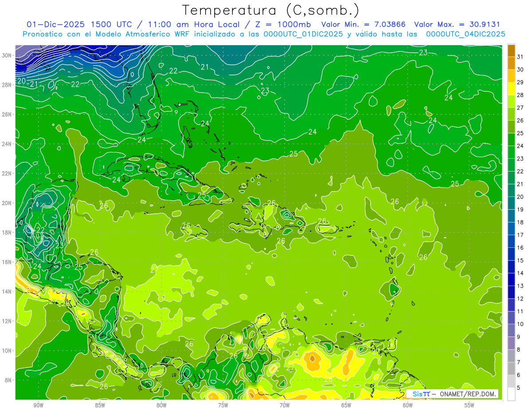Click the 'Valor Max. = 30.9131' text
The height and width of the screenshot is (411, 532).
[457, 24]
